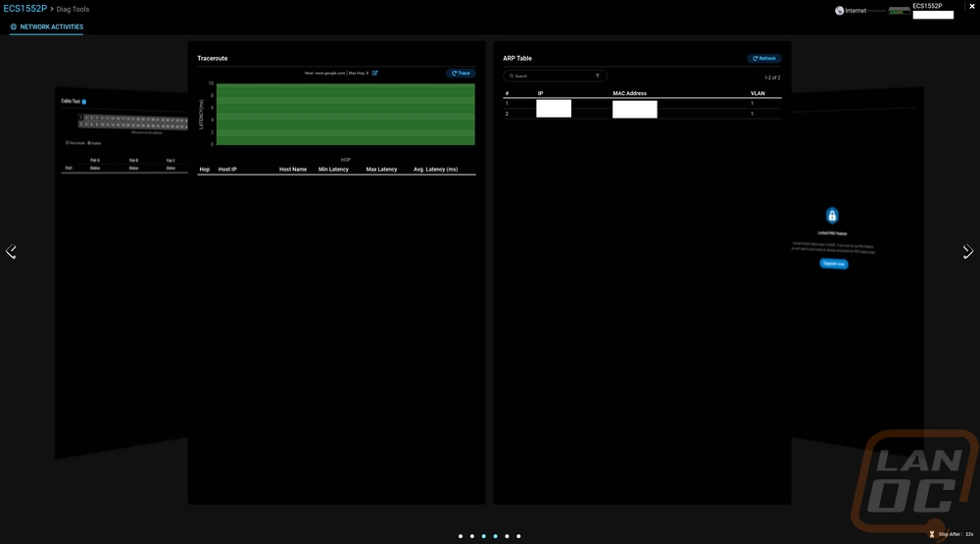Click the Upgrade now button
This screenshot has height=544, width=980.
[833, 264]
